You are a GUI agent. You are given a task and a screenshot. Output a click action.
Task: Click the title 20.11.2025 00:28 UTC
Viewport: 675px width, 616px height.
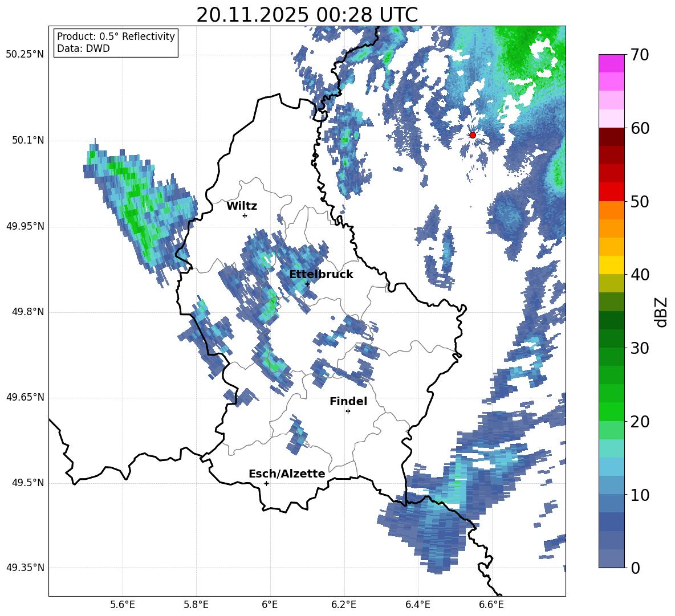pos(307,15)
